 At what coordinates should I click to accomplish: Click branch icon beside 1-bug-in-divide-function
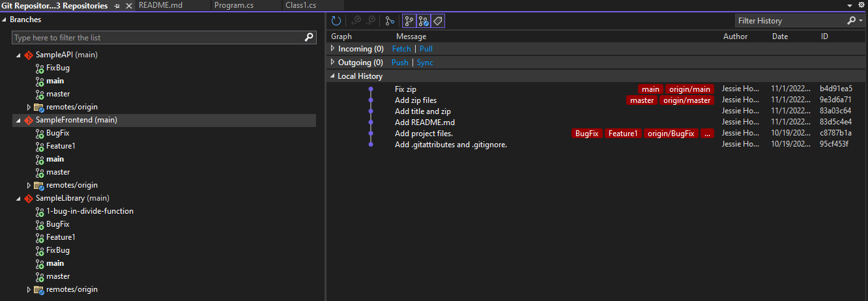coord(40,211)
